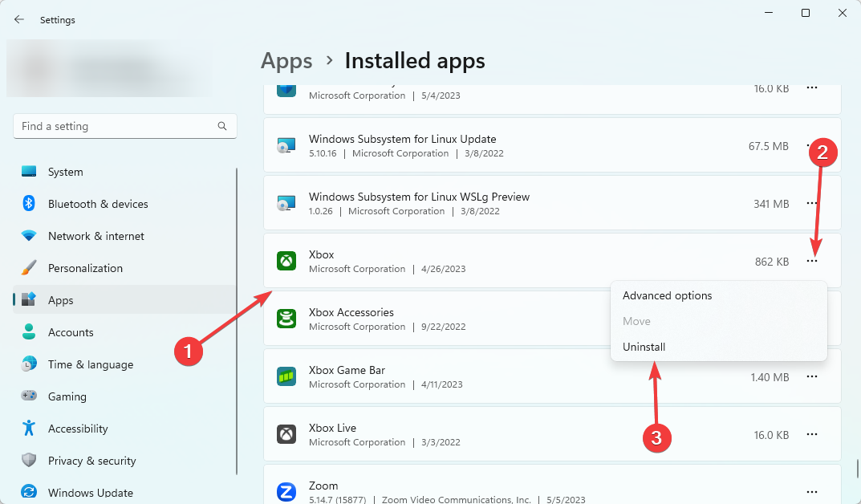Click the Xbox Accessories app icon

[286, 319]
